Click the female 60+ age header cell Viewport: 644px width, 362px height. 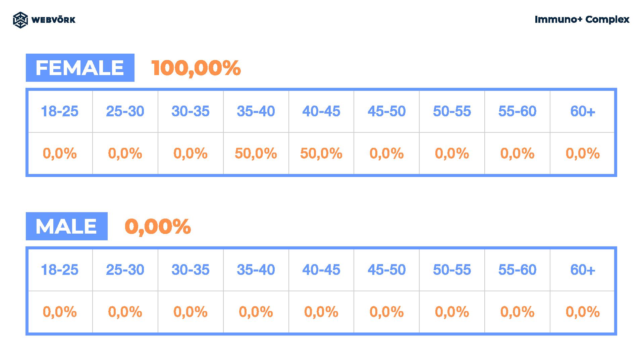(583, 111)
